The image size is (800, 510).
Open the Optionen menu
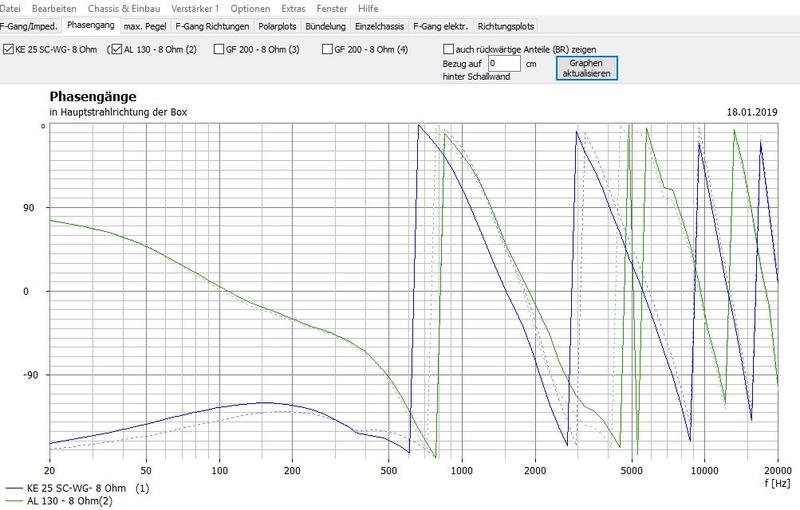coord(250,8)
